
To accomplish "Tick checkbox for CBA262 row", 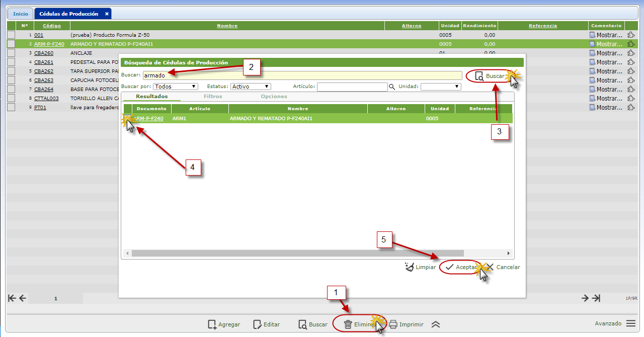I will coord(11,71).
